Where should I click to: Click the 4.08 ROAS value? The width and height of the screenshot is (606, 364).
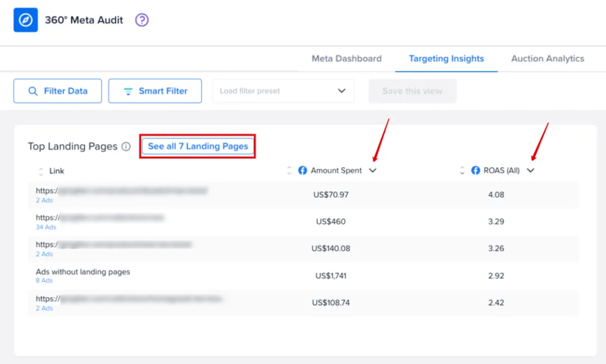pos(496,195)
